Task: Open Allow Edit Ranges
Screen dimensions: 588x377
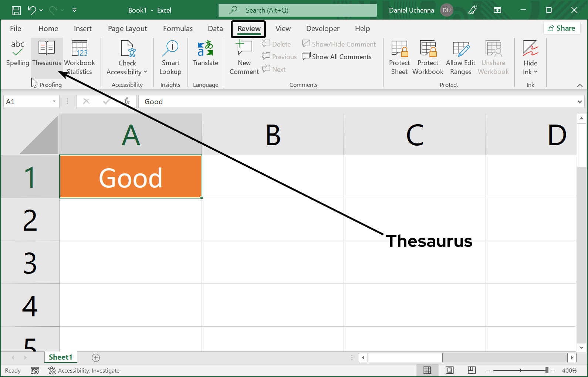Action: tap(460, 57)
